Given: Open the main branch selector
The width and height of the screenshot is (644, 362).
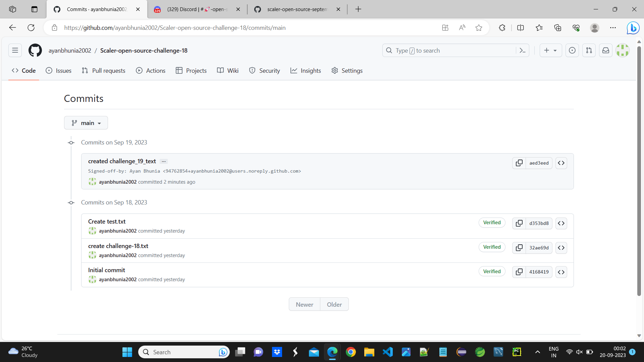Looking at the screenshot, I should [86, 123].
